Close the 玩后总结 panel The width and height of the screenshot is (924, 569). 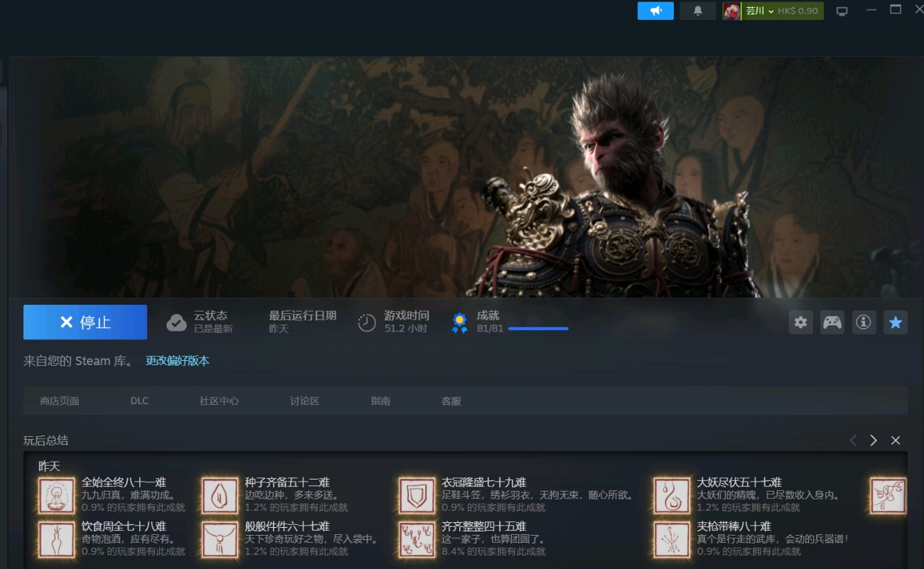click(896, 440)
